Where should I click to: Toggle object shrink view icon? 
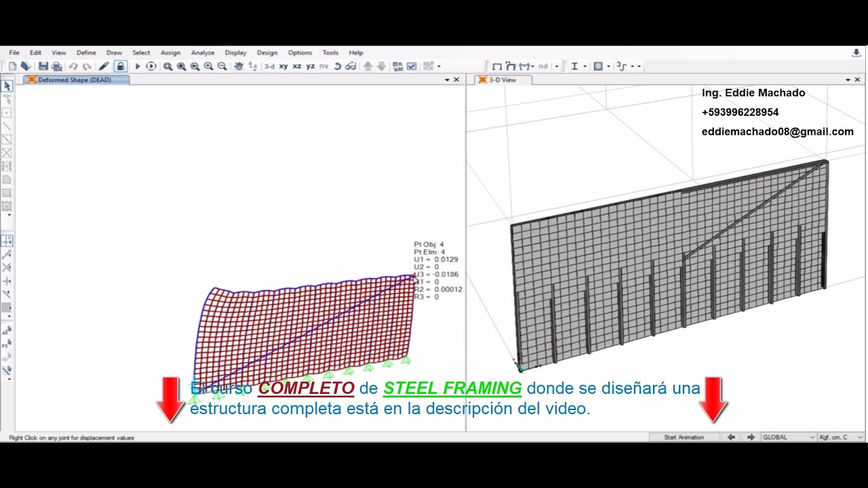[398, 66]
